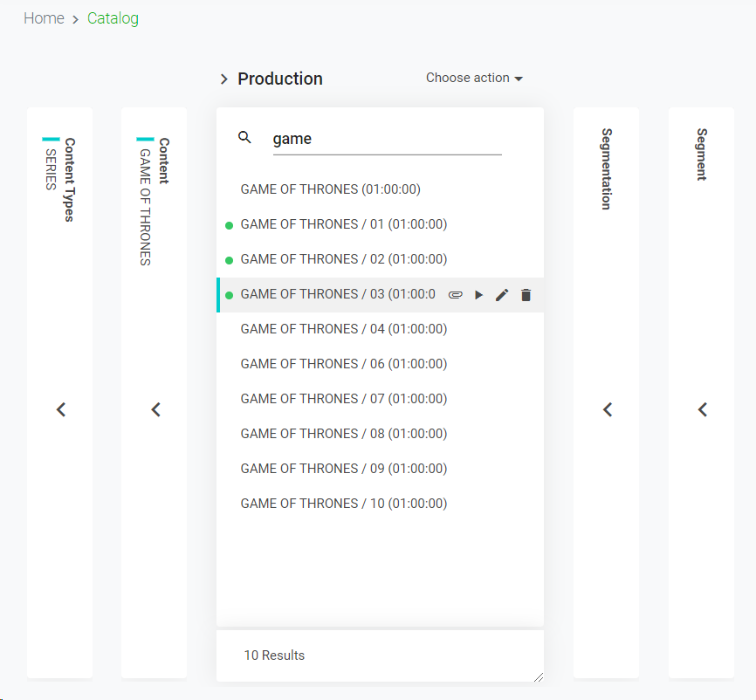Click the Catalog breadcrumb link
This screenshot has height=700, width=756.
pos(113,18)
